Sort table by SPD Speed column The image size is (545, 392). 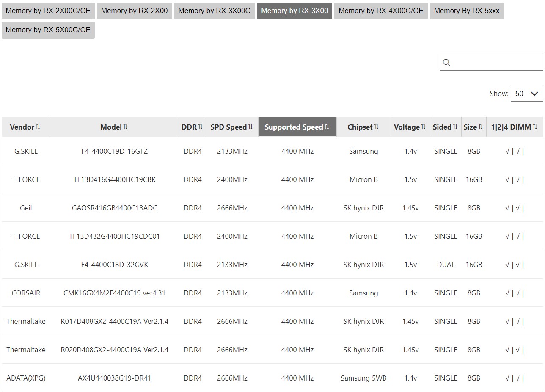click(x=232, y=127)
